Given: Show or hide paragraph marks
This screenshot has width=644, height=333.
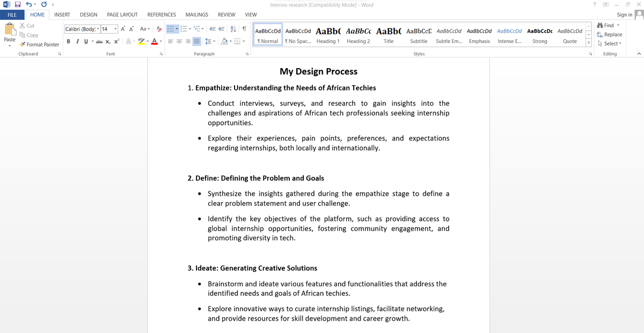Looking at the screenshot, I should (244, 28).
